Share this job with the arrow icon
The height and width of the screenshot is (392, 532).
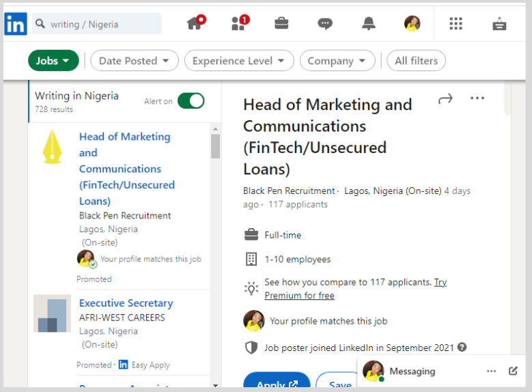[445, 98]
